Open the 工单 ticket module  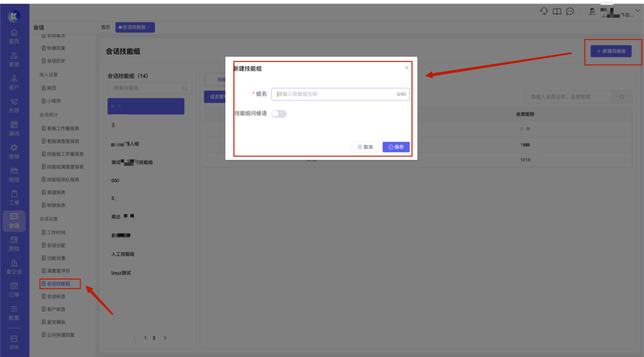(14, 198)
